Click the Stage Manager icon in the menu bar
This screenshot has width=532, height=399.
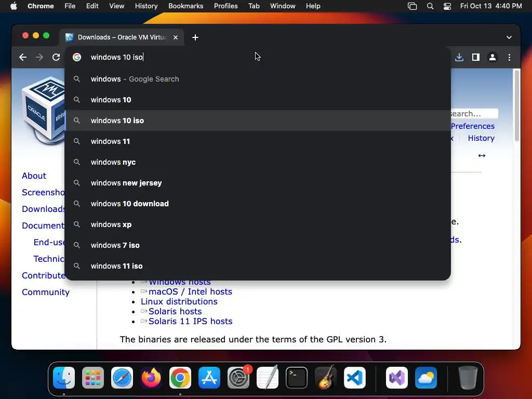[412, 6]
